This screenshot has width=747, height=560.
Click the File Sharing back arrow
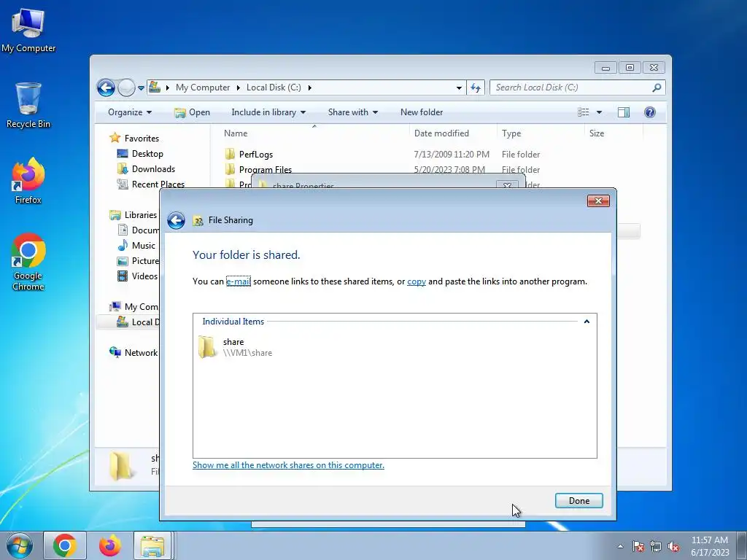[x=177, y=220]
